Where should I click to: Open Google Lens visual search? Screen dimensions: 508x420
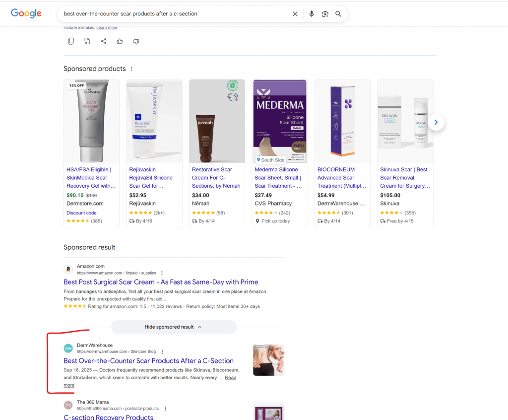click(325, 14)
